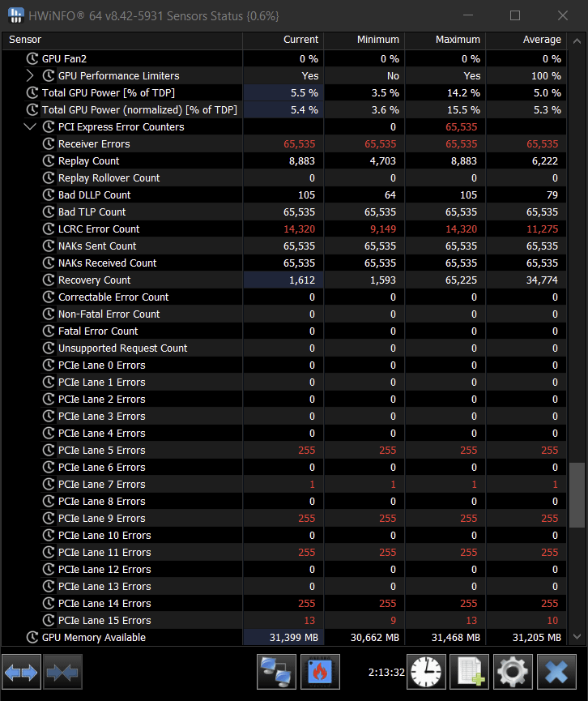Select the GPU Memory Available sensor
Image resolution: width=588 pixels, height=701 pixels.
(x=93, y=638)
